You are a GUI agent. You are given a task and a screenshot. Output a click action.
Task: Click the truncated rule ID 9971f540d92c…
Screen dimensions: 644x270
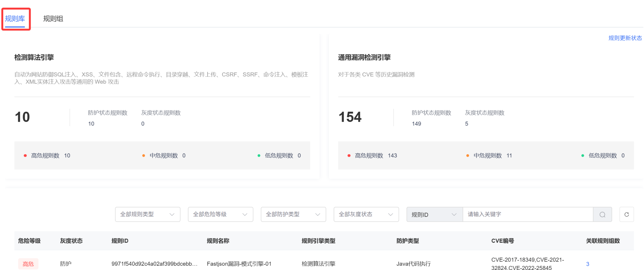[x=154, y=263]
